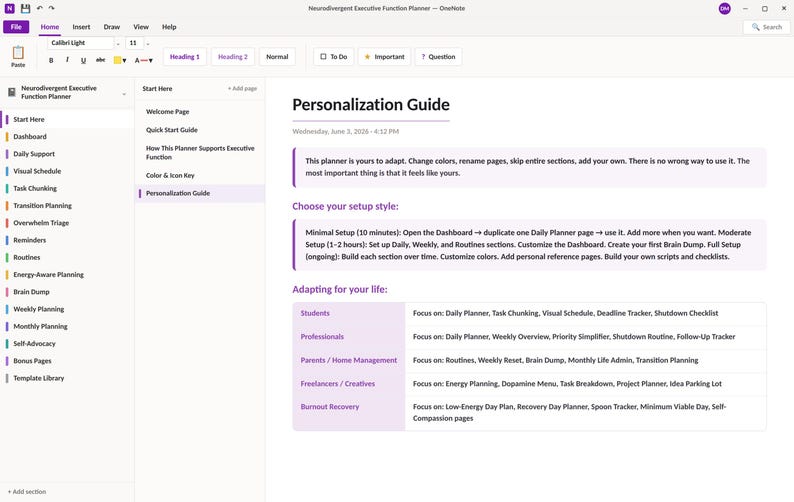Screen dimensions: 794x502
Task: Open the Color & Icon Key page
Action: tap(200, 175)
